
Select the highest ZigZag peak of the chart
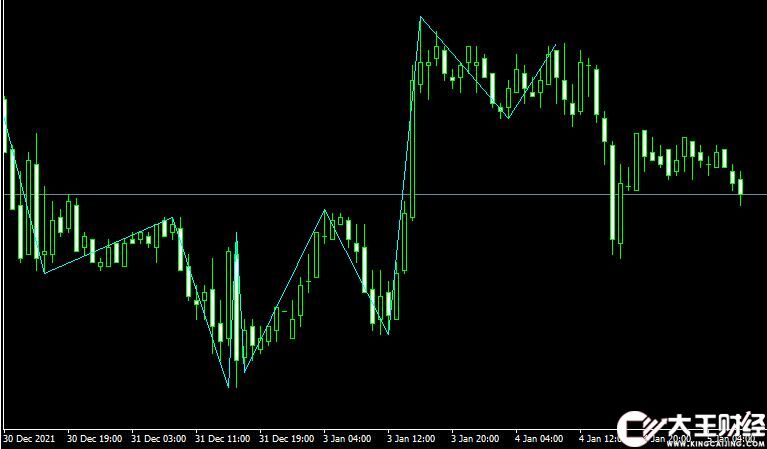click(x=420, y=17)
